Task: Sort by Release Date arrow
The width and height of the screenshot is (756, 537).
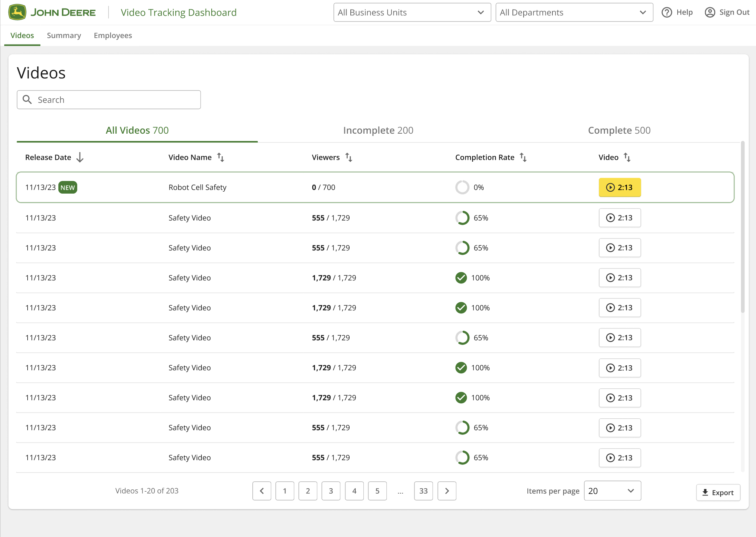Action: (x=80, y=157)
